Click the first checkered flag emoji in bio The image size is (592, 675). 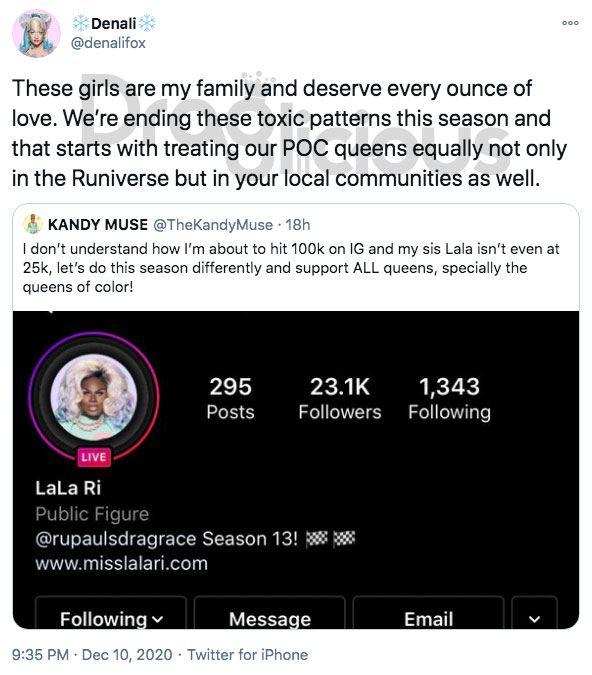[316, 538]
